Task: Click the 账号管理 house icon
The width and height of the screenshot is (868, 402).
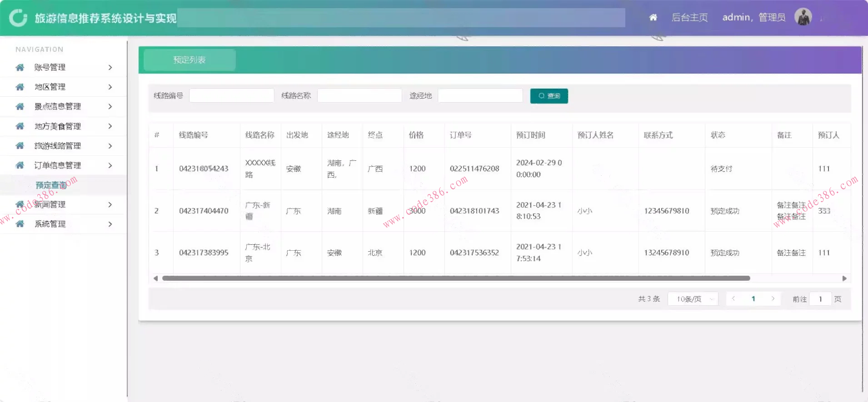Action: point(20,67)
